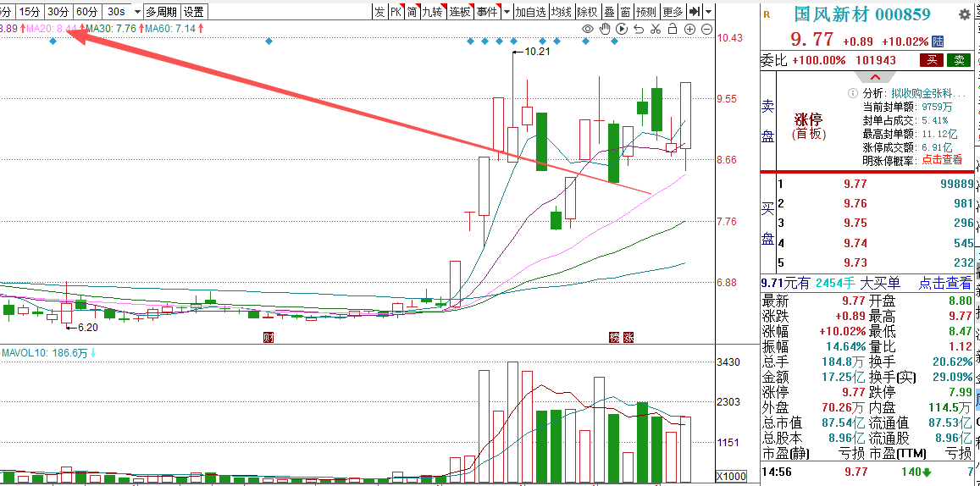Screen dimensions: 980x486
Task: Select the hand pan tool
Action: pos(605,29)
